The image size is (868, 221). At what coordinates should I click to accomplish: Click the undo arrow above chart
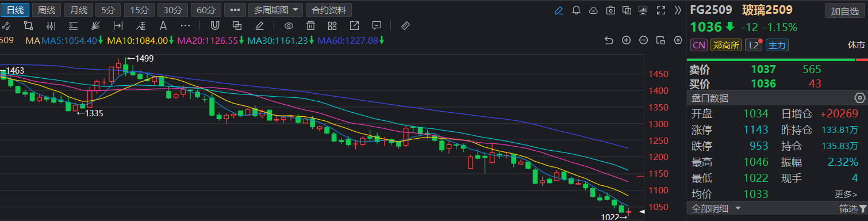[609, 40]
